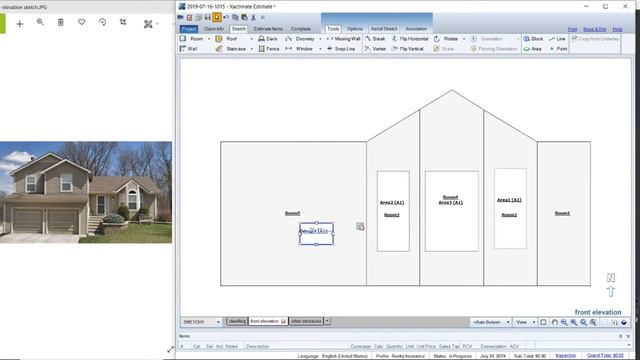The width and height of the screenshot is (640, 360).
Task: Select the Block annotation tool
Action: [x=533, y=38]
